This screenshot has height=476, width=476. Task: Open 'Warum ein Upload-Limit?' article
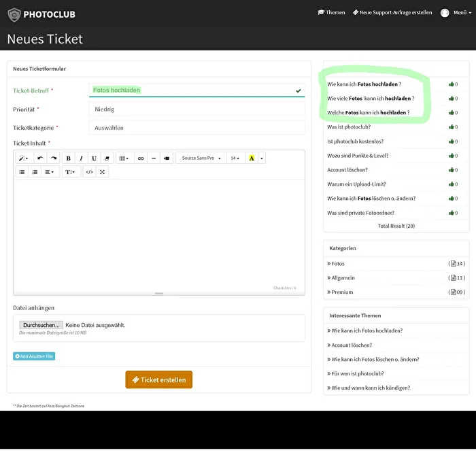[x=356, y=184]
